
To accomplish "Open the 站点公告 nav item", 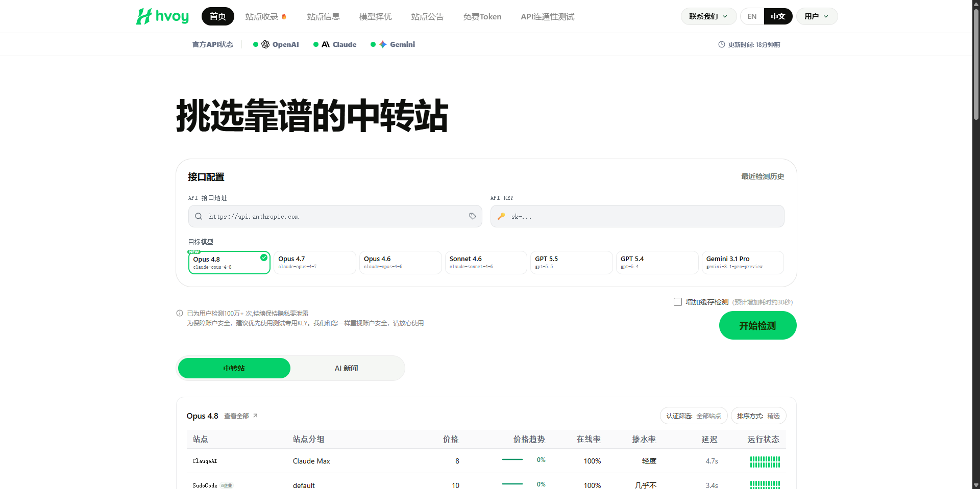I will click(428, 16).
